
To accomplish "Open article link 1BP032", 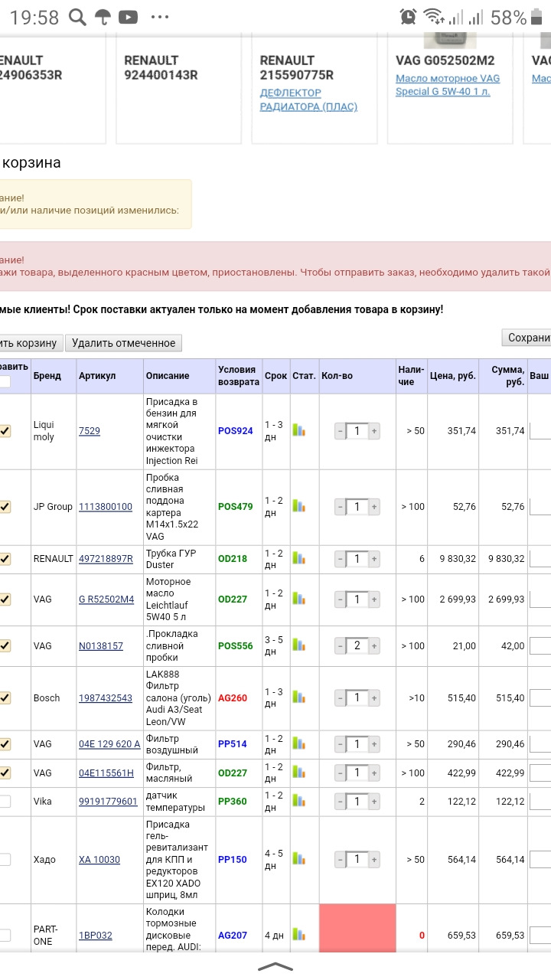I will 96,935.
